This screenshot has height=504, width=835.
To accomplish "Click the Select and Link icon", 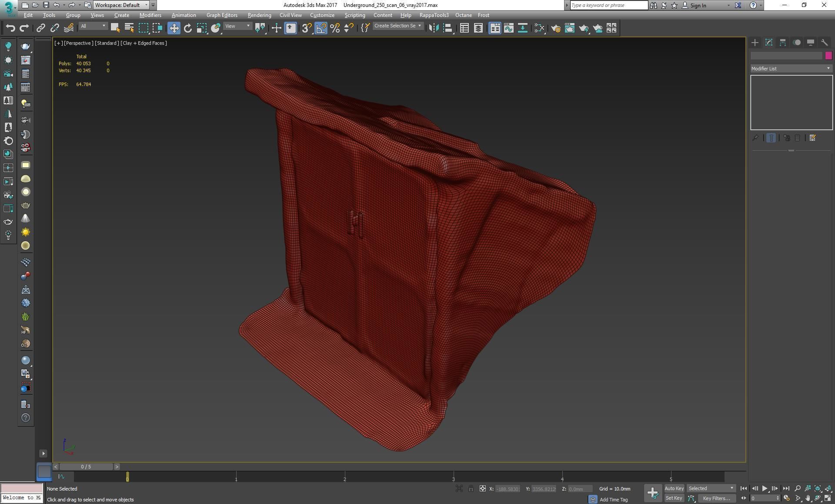I will coord(40,28).
